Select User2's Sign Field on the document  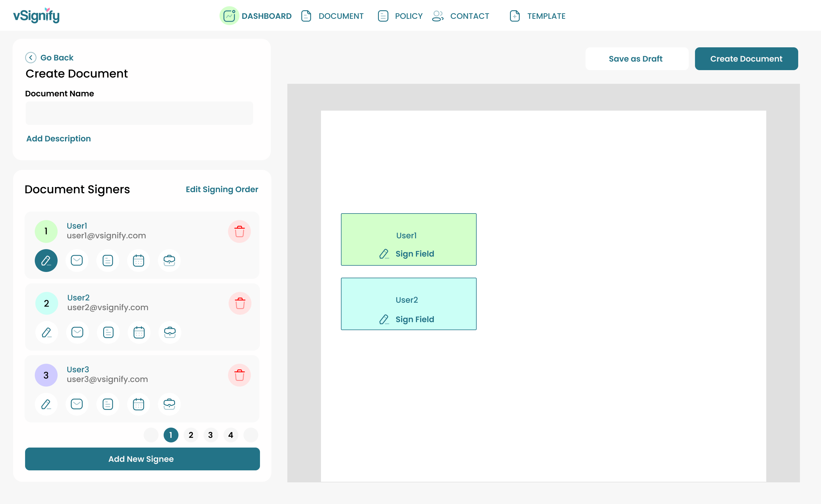408,304
